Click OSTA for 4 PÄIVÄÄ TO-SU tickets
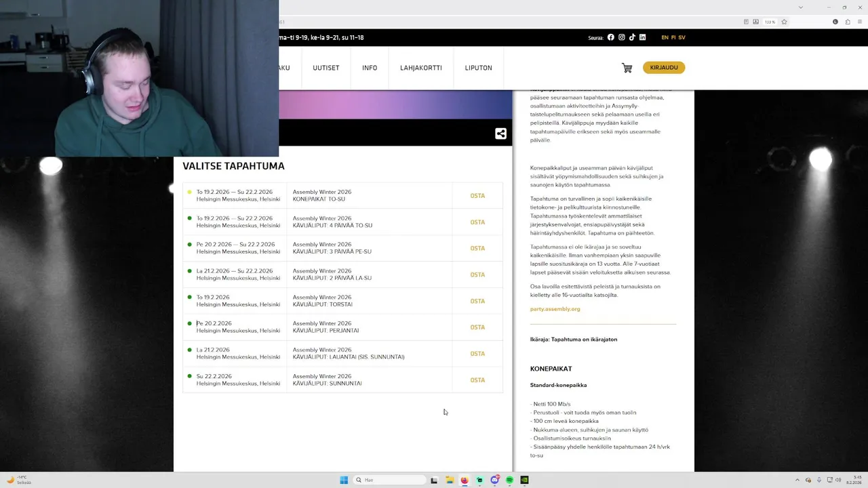Screen dimensions: 868x488 point(477,222)
